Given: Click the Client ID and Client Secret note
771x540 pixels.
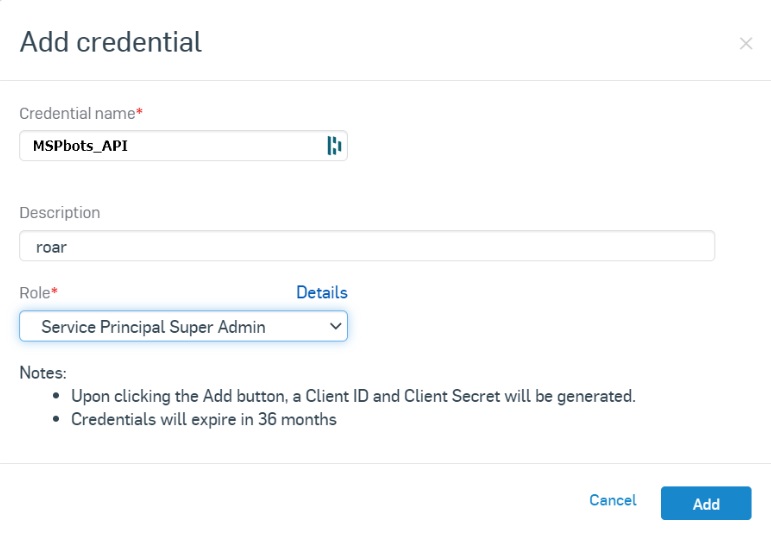Looking at the screenshot, I should [353, 396].
